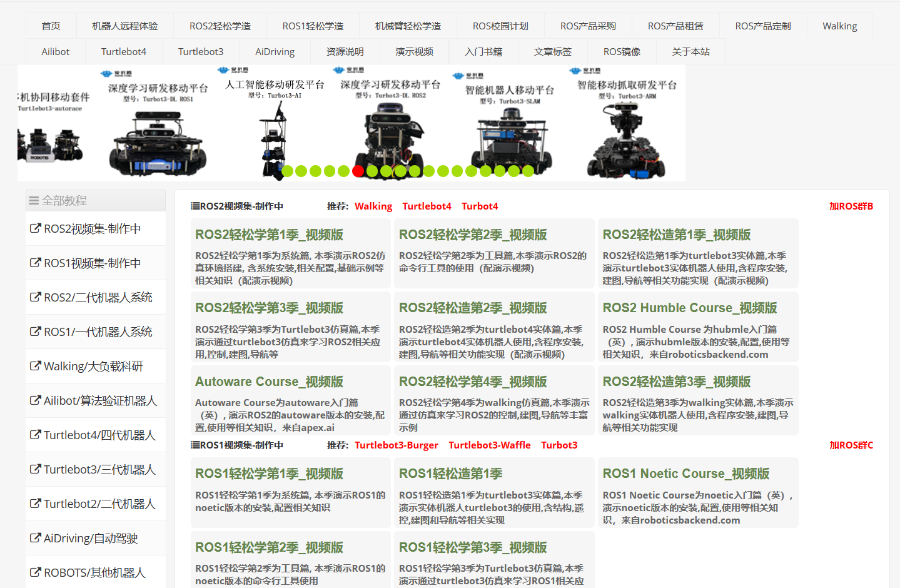
Task: Click the icon next to ROS1视频集-制作中 in sidebar
Action: [x=36, y=263]
